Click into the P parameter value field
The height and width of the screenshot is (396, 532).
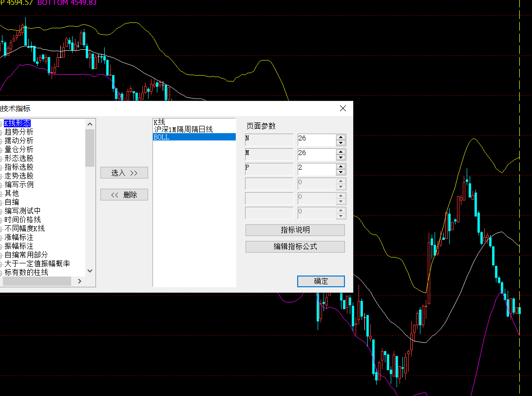point(316,169)
